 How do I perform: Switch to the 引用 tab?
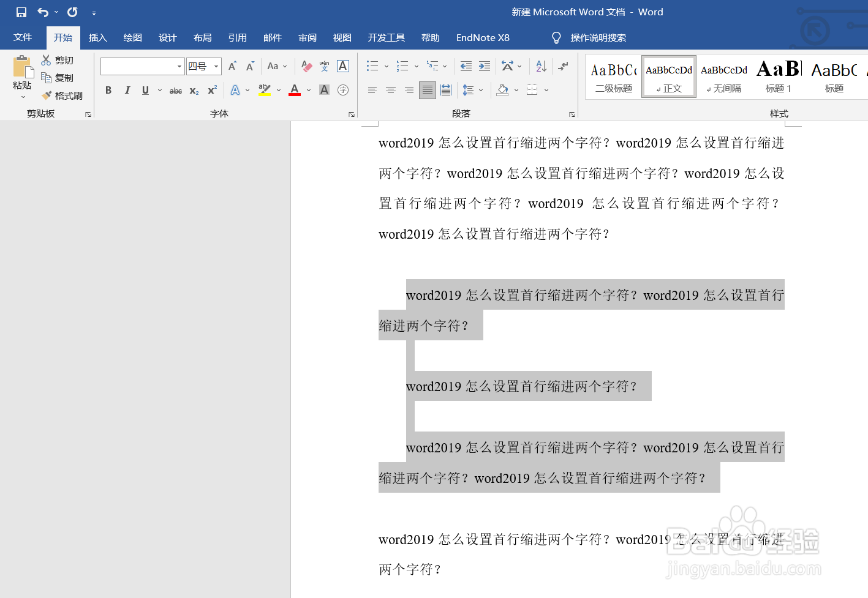point(238,37)
